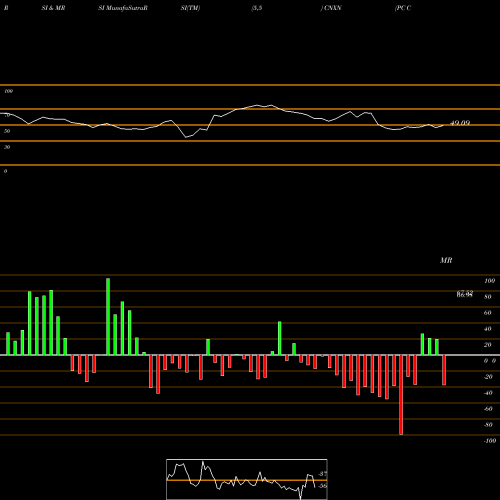This screenshot has width=500, height=500.
Task: Click the -56 label in the mini chart
Action: point(322,486)
